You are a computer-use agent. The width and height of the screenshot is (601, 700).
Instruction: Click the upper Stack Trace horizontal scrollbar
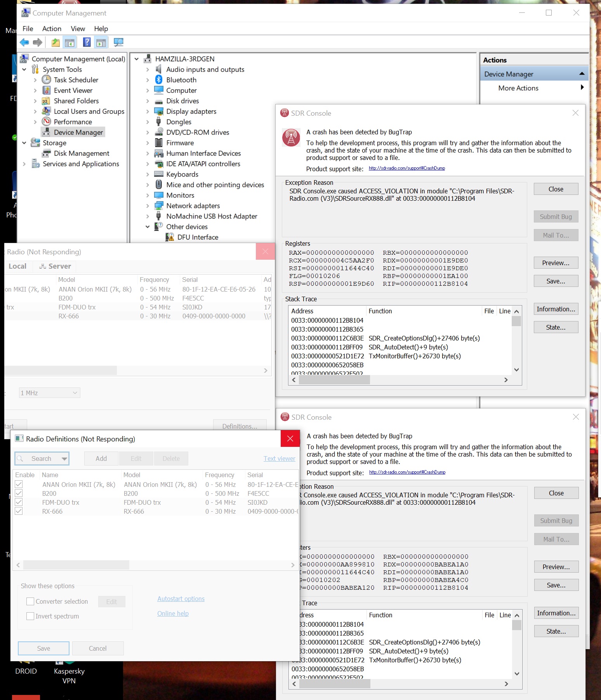click(x=334, y=380)
